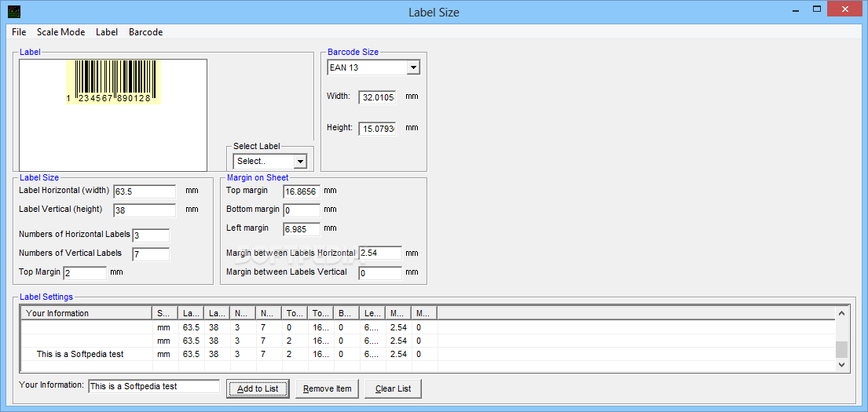Image resolution: width=868 pixels, height=412 pixels.
Task: Click the Bottom margin field
Action: pos(302,210)
